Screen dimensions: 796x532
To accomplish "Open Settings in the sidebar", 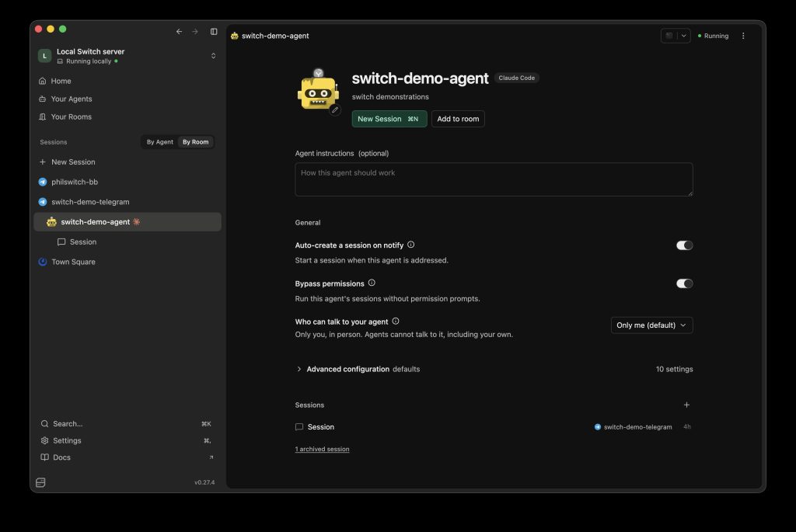I will pos(127,440).
